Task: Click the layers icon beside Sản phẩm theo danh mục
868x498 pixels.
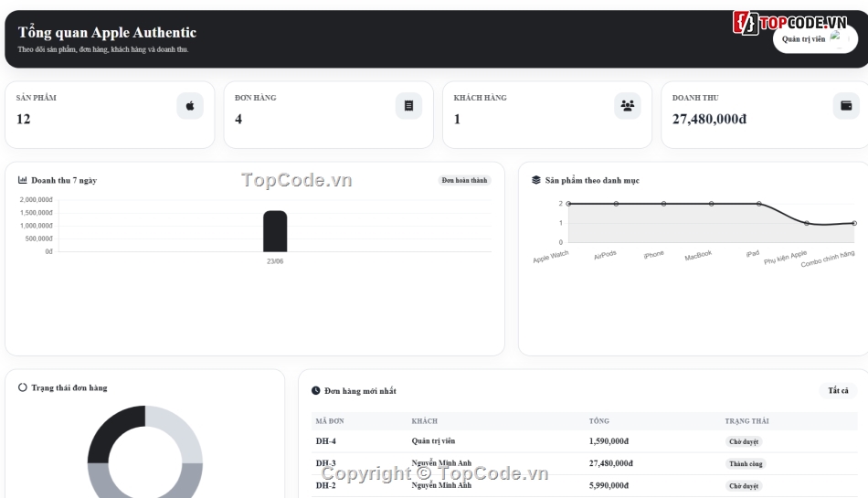Action: click(x=535, y=180)
